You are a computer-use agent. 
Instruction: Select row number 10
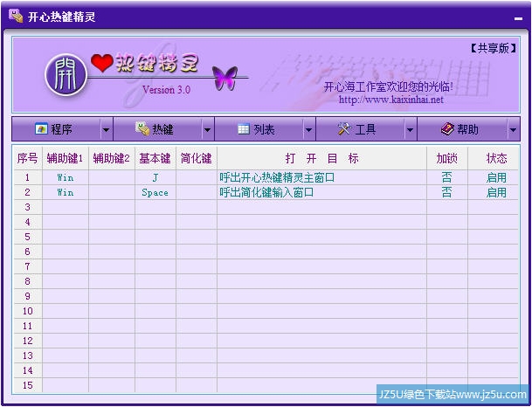click(x=27, y=311)
